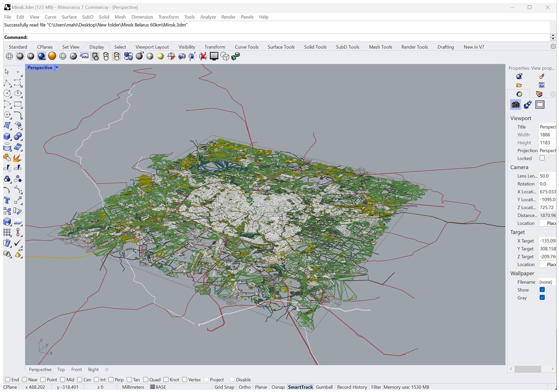Open the Projection dropdown in Viewport properties

pyautogui.click(x=547, y=150)
